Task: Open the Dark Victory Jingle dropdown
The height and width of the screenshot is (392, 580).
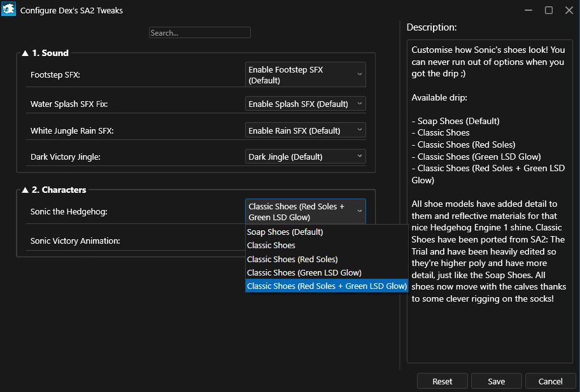Action: point(305,157)
